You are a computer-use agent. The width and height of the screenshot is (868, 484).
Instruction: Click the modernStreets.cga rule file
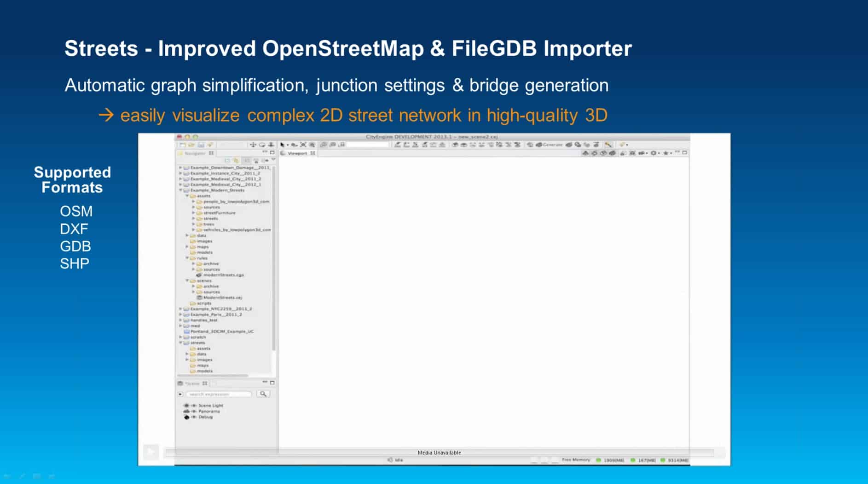223,275
